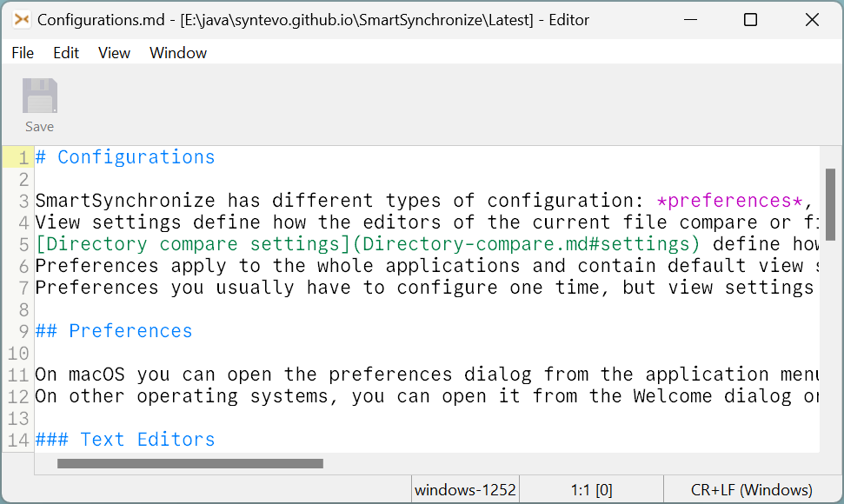
Task: Click the Save label under the disk icon
Action: point(39,126)
